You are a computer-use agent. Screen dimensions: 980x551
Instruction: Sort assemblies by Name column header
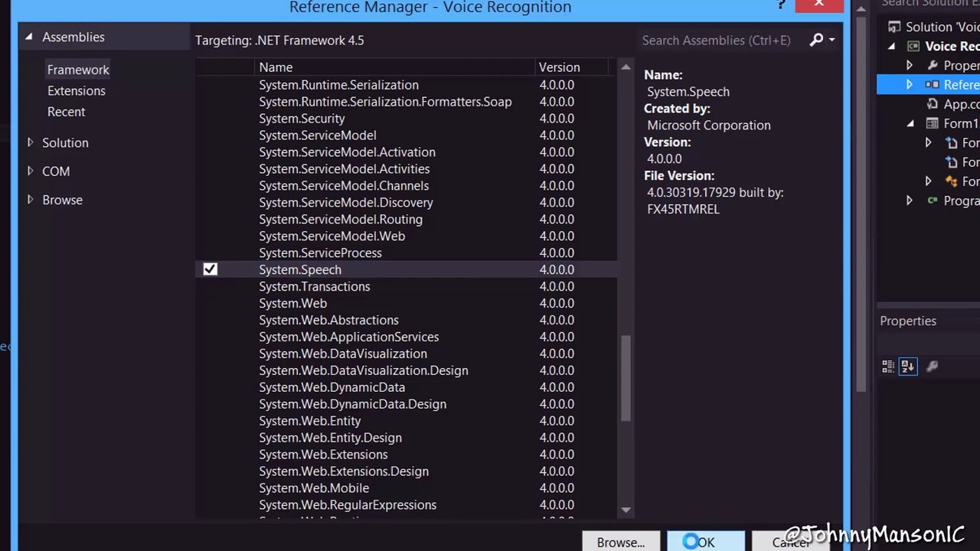click(395, 67)
